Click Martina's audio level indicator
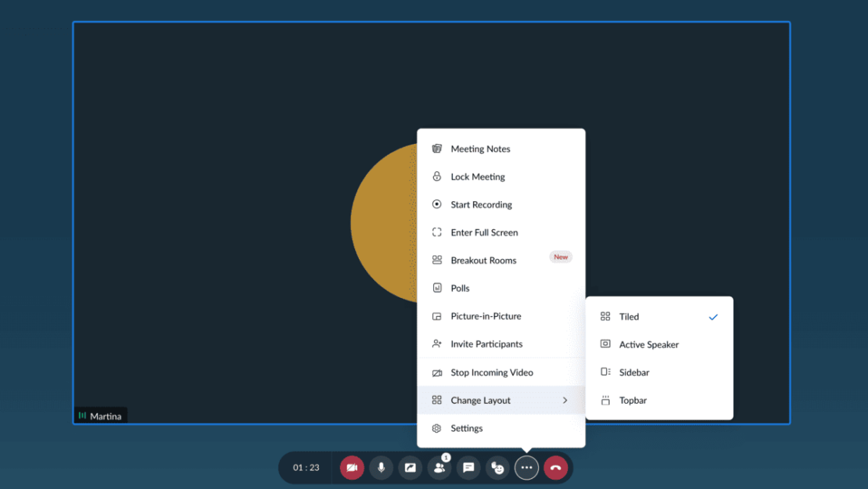Viewport: 868px width, 489px height. (x=83, y=415)
